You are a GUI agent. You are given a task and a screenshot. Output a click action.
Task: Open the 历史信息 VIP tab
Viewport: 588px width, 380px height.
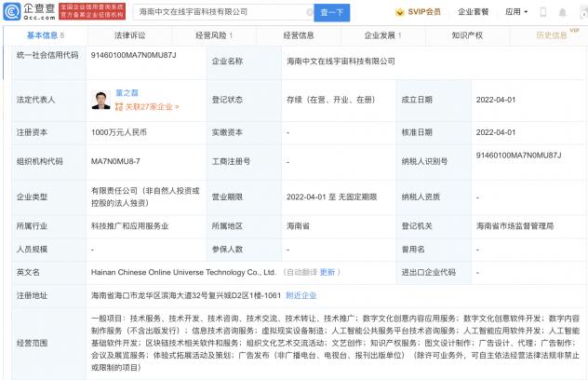coord(552,35)
